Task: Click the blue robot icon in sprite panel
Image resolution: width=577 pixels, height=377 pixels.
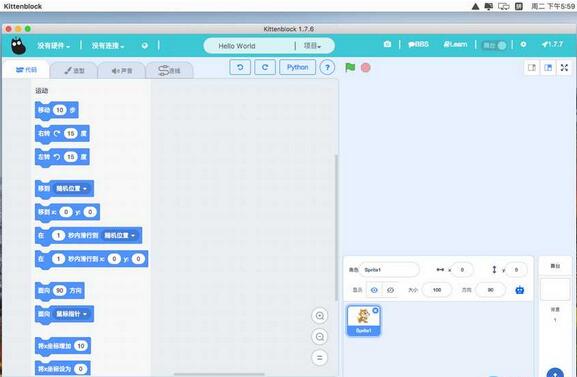Action: (x=520, y=290)
